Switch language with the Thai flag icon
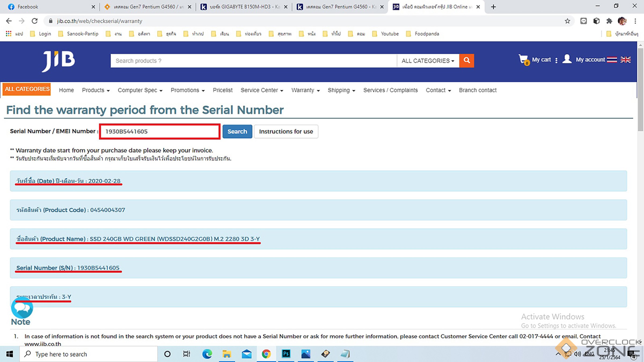Screen dimensions: 644x362 coord(612,60)
